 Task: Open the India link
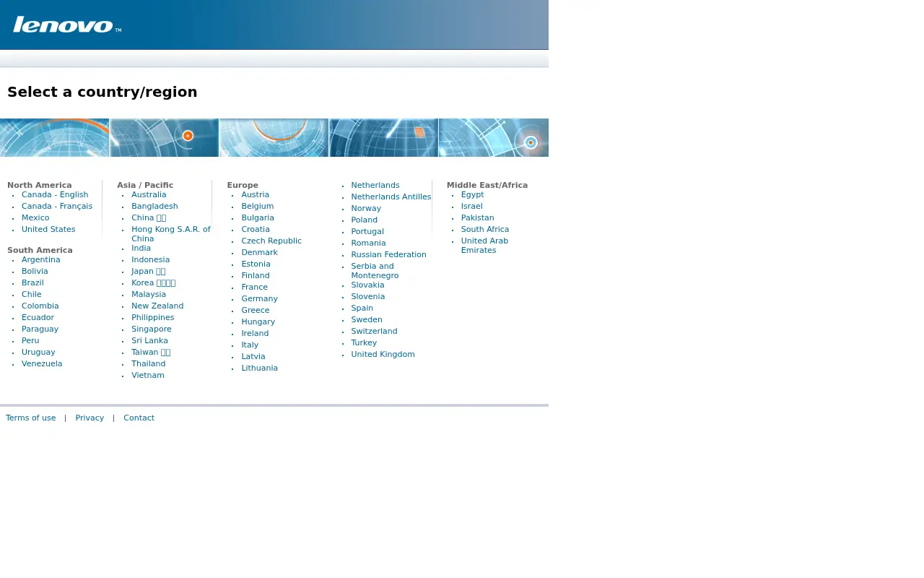pyautogui.click(x=141, y=248)
